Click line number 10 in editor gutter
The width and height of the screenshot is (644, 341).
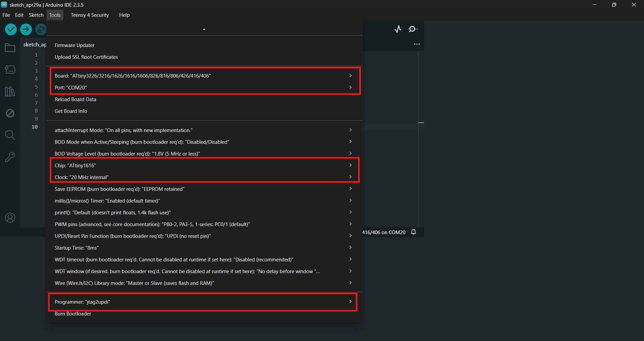(35, 127)
